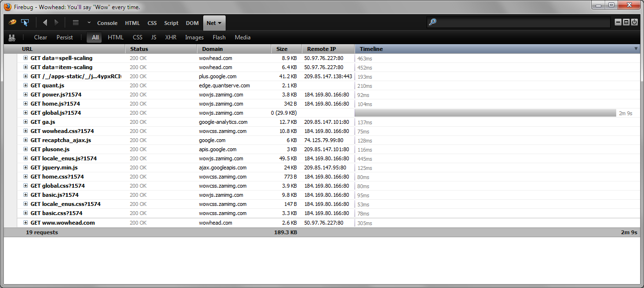Screen dimensions: 644x288
Task: Click the search magnifier icon
Action: point(433,22)
